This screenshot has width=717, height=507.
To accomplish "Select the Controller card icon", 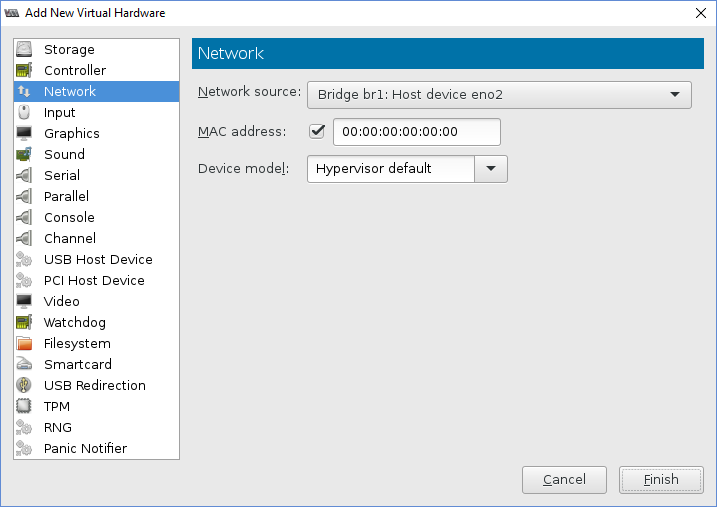I will coord(25,70).
